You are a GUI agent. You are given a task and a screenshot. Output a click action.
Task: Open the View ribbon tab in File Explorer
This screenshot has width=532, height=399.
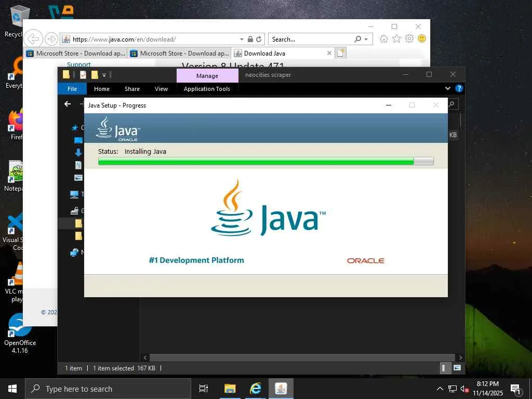coord(161,89)
